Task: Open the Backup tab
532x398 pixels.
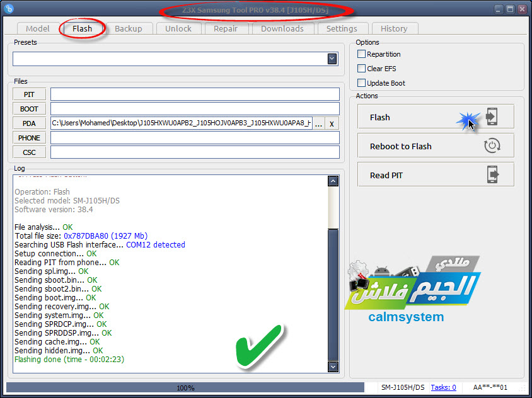Action: [x=128, y=28]
